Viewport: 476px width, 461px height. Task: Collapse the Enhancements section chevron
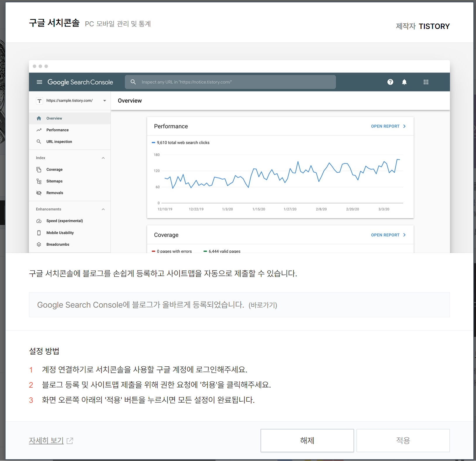pyautogui.click(x=103, y=209)
